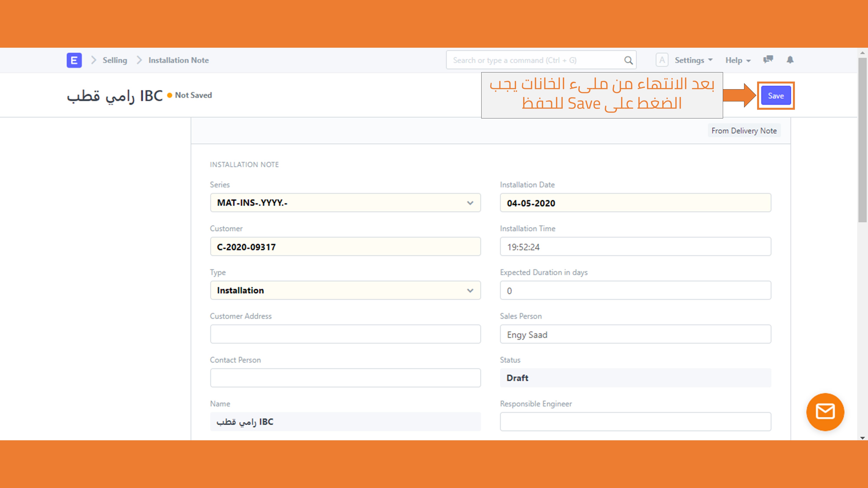Screen dimensions: 868x488
Task: Go to Installation Note breadcrumb
Action: point(179,60)
